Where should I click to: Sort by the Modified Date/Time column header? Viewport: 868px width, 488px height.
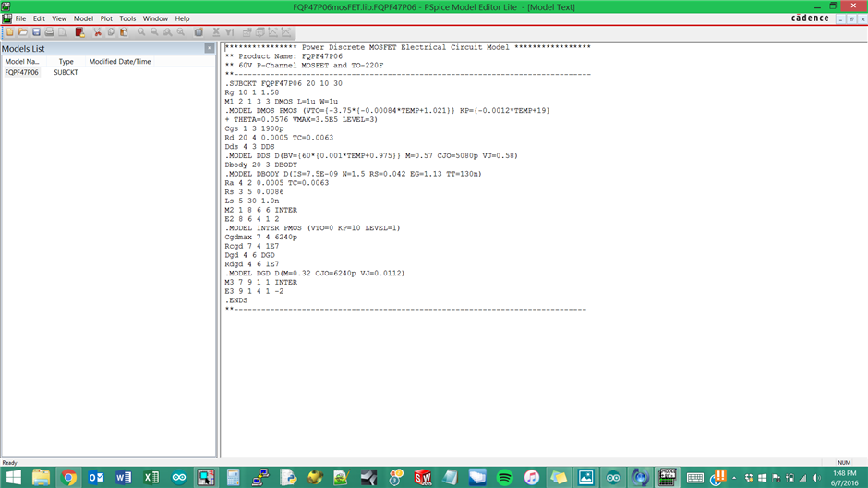pos(120,62)
